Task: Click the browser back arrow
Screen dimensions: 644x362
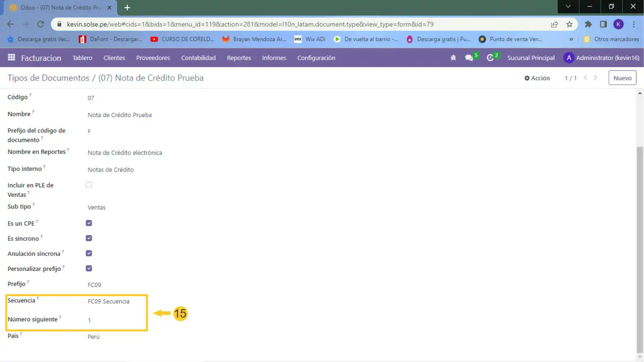Action: point(10,24)
